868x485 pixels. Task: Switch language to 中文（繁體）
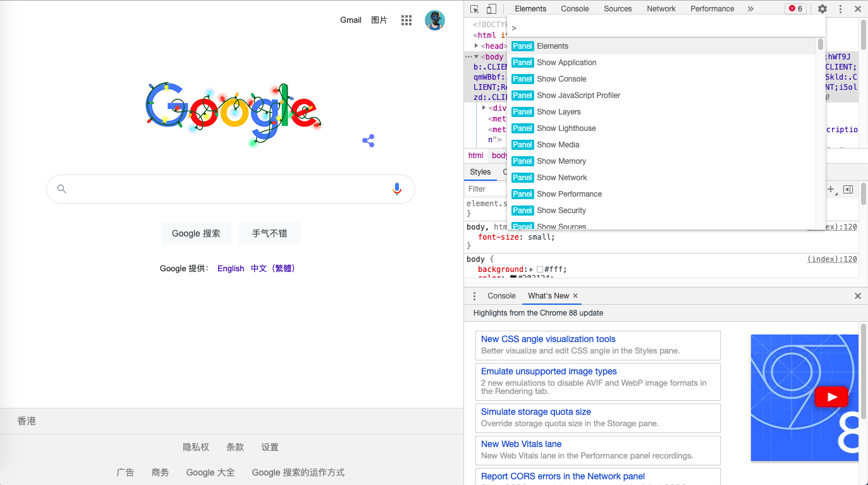(x=274, y=269)
